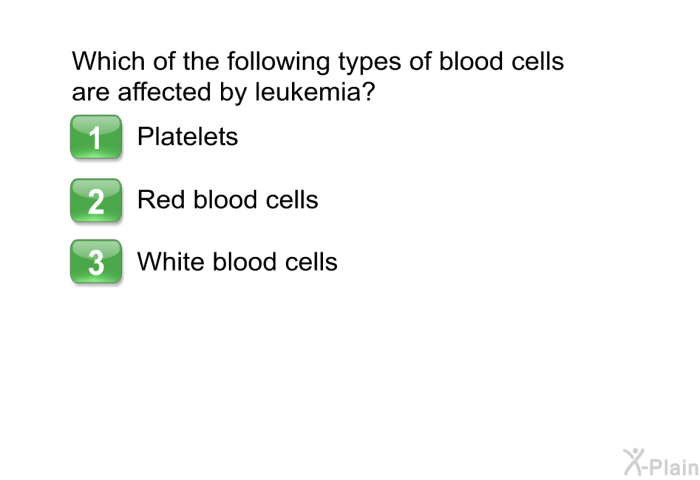Click the question mark after leukemia
700x480 pixels.
(x=367, y=92)
